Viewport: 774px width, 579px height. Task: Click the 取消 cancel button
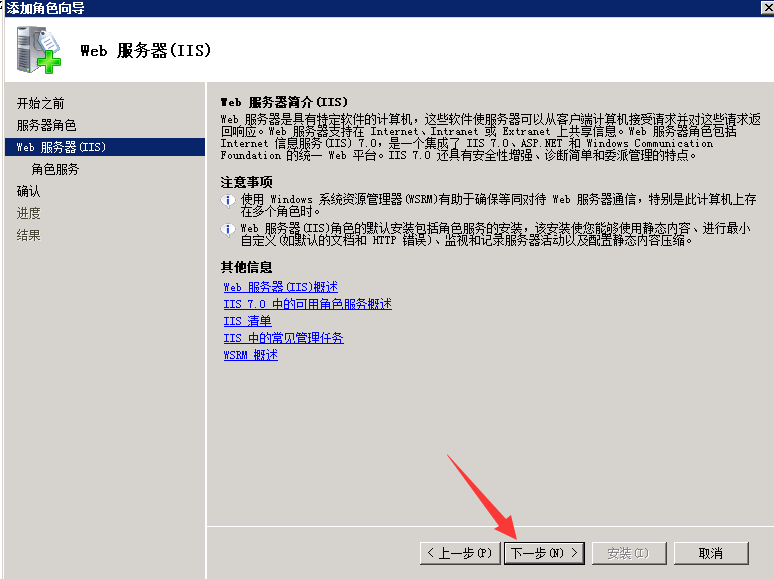711,553
